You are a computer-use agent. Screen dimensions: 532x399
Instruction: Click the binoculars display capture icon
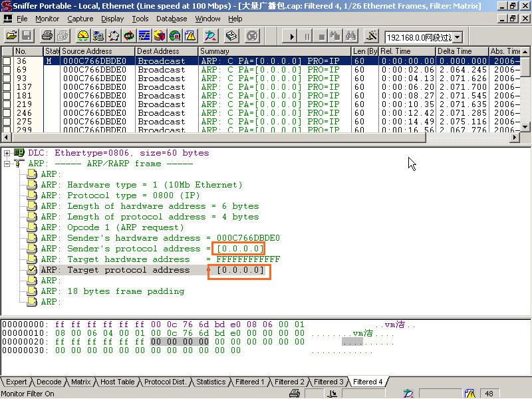(352, 36)
